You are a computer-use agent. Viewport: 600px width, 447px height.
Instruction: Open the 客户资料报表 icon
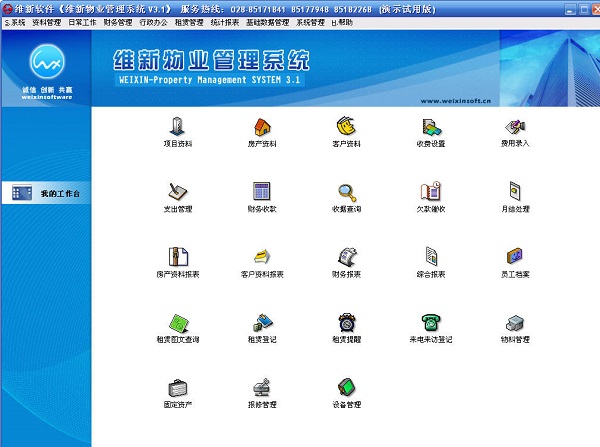[262, 256]
